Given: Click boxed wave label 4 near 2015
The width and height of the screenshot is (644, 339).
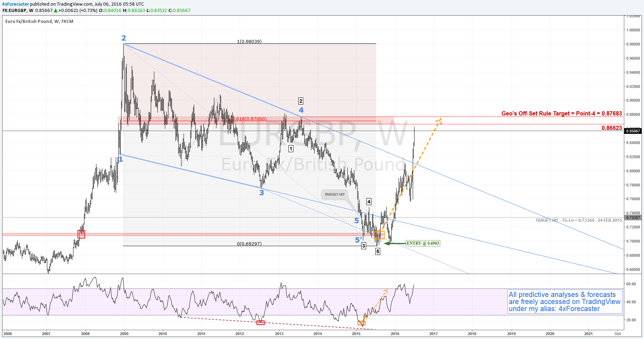Looking at the screenshot, I should coord(369,202).
